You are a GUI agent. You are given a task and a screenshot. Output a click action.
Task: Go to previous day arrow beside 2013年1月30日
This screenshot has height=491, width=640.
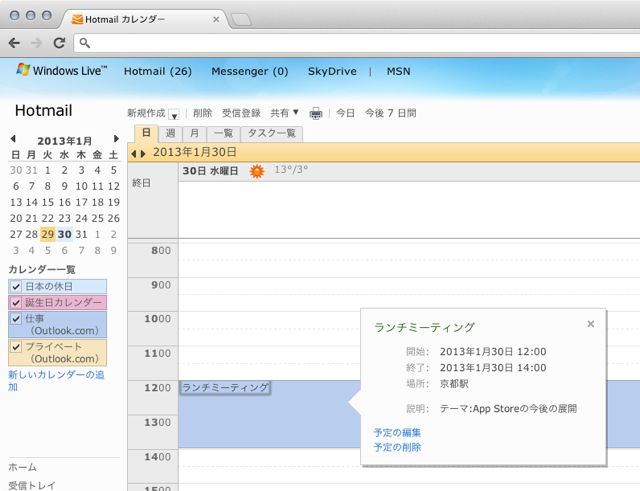coord(133,154)
